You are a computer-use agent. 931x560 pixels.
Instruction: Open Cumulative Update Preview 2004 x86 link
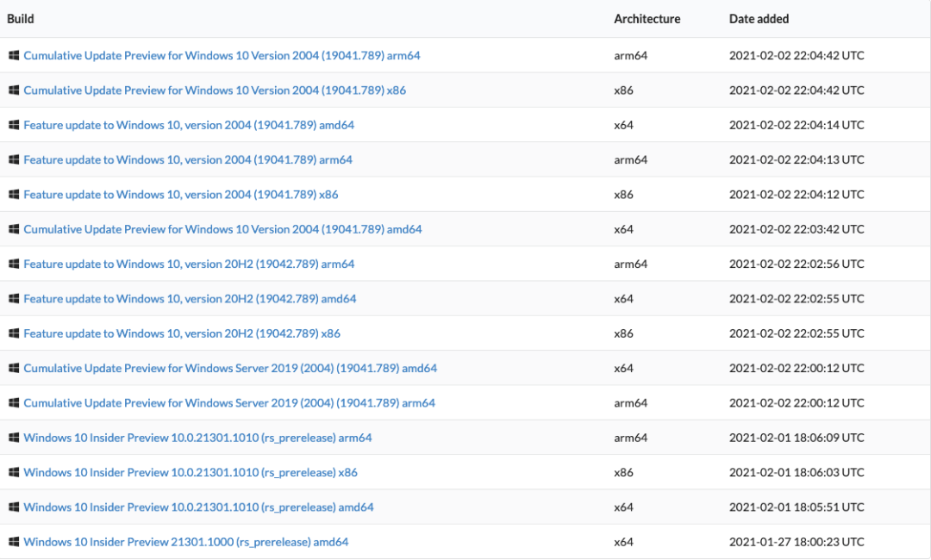[x=215, y=90]
